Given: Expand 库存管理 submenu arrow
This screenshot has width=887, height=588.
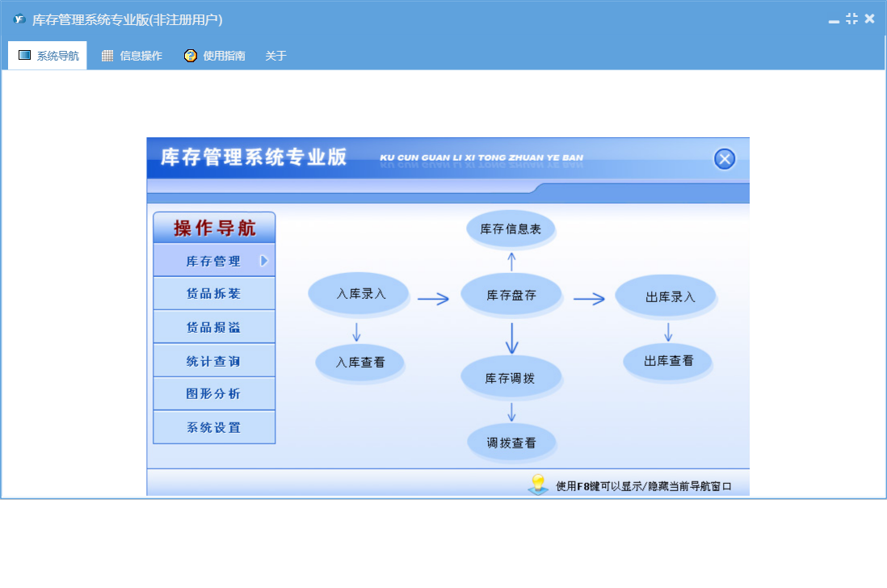Looking at the screenshot, I should point(263,261).
